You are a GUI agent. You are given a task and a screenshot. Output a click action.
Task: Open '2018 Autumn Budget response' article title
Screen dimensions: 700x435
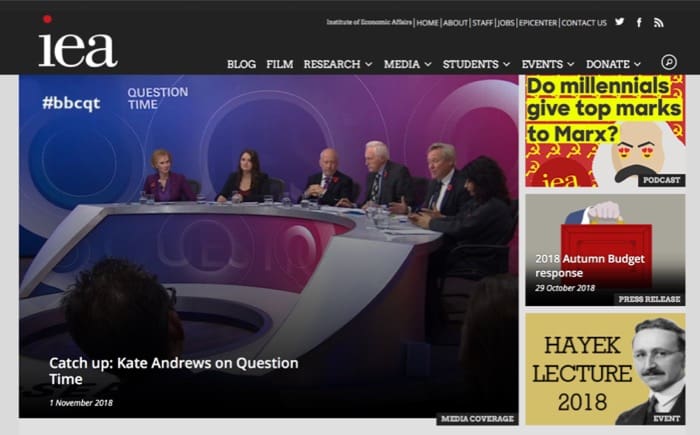point(590,266)
